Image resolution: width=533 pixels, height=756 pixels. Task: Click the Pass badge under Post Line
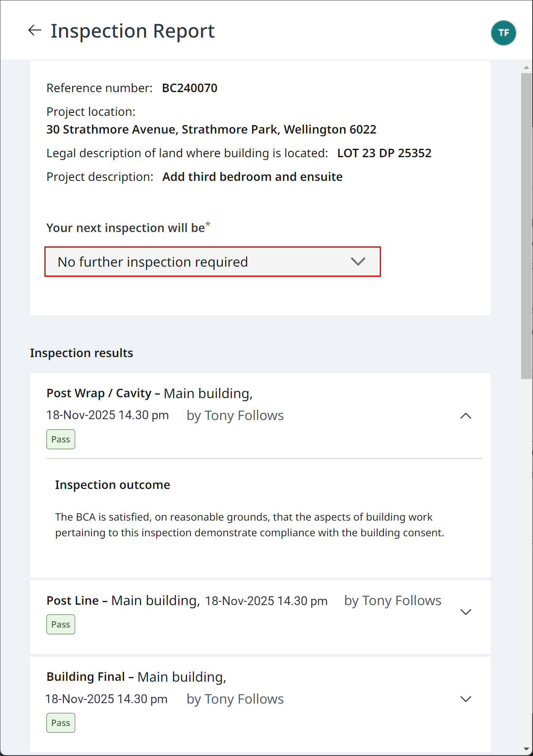pos(61,625)
